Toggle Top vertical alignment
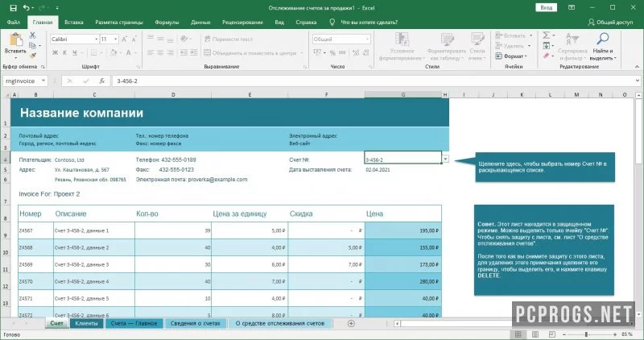 click(x=151, y=39)
